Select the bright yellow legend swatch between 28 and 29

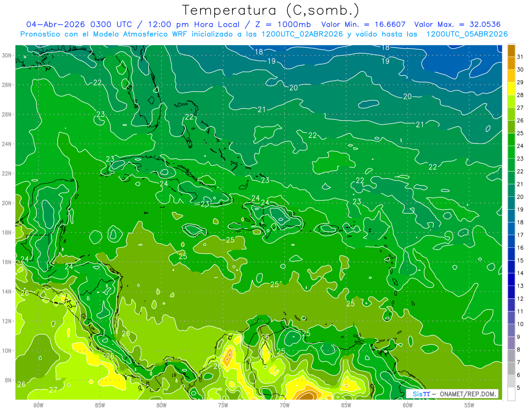[x=511, y=89]
